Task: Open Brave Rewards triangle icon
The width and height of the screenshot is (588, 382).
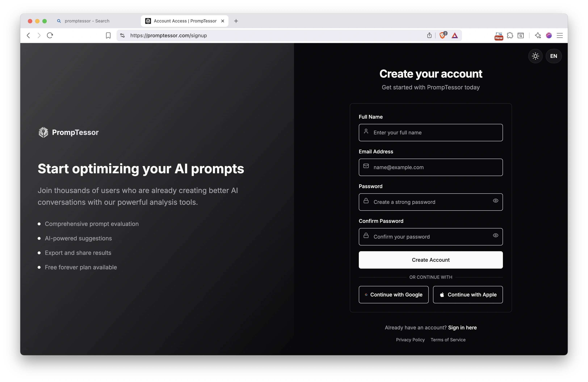Action: coord(455,35)
